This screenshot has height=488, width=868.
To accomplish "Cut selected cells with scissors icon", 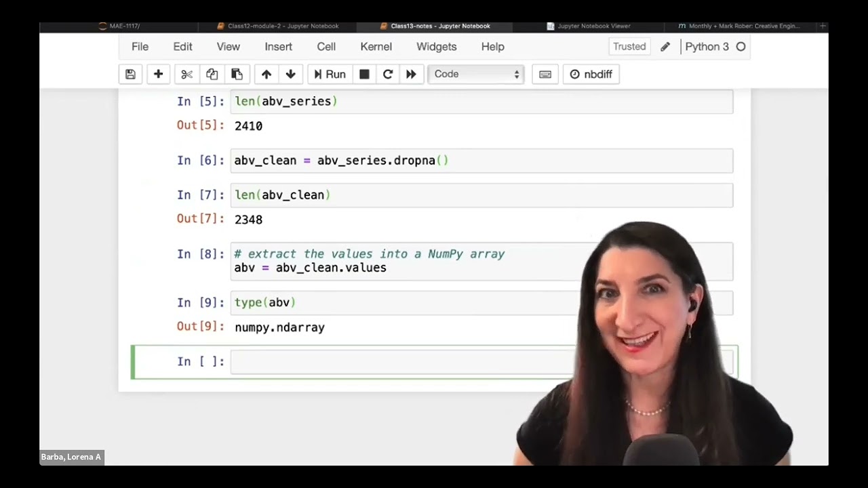I will click(x=187, y=74).
